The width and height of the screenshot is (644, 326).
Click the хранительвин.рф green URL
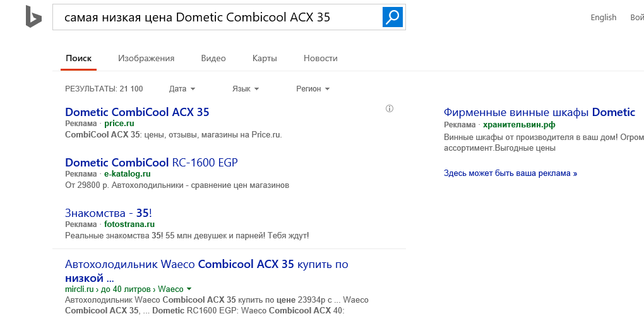[519, 125]
